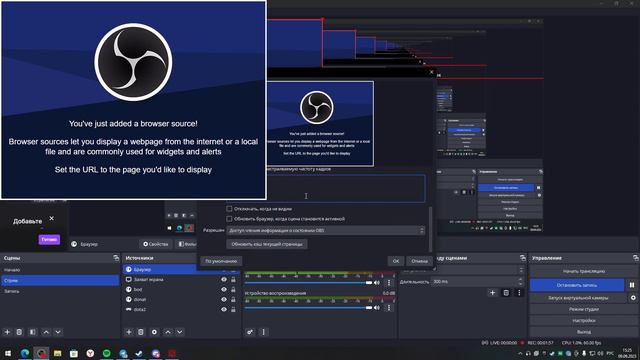Lock the Захват экрана source

233,280
